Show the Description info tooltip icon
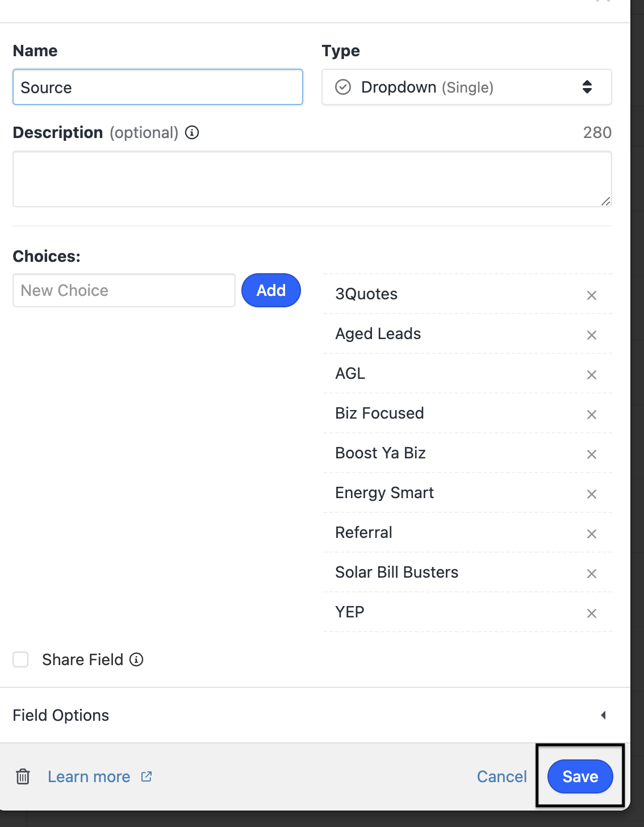 click(192, 133)
